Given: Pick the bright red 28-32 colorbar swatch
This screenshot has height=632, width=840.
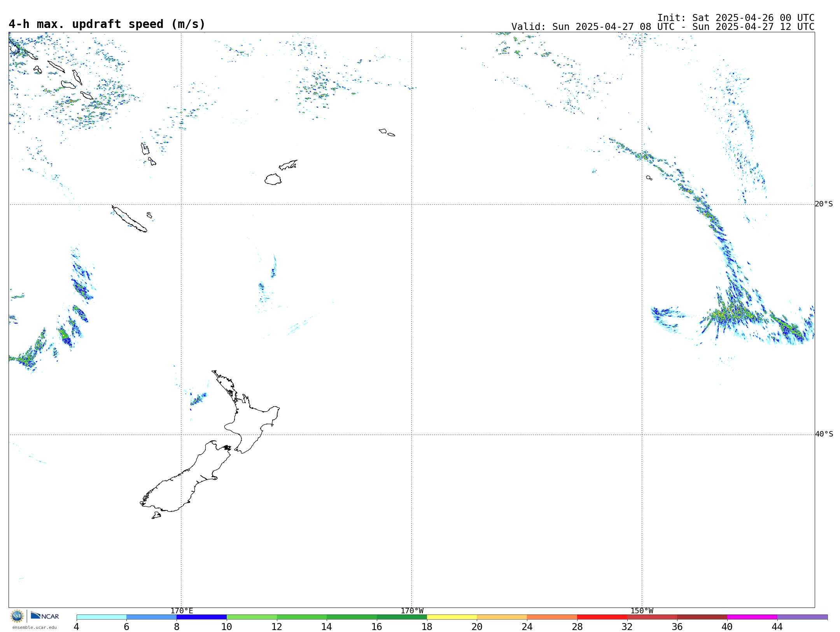Looking at the screenshot, I should (x=602, y=617).
